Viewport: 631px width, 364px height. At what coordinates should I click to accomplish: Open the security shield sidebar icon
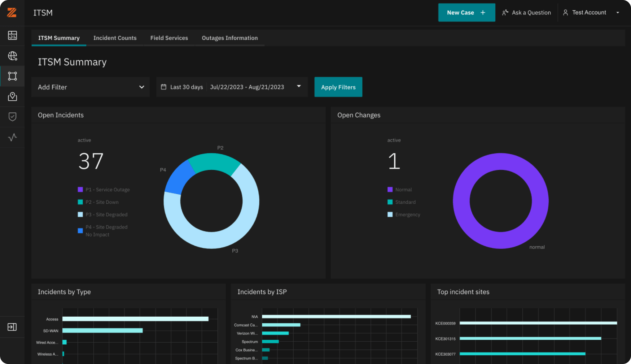coord(12,117)
